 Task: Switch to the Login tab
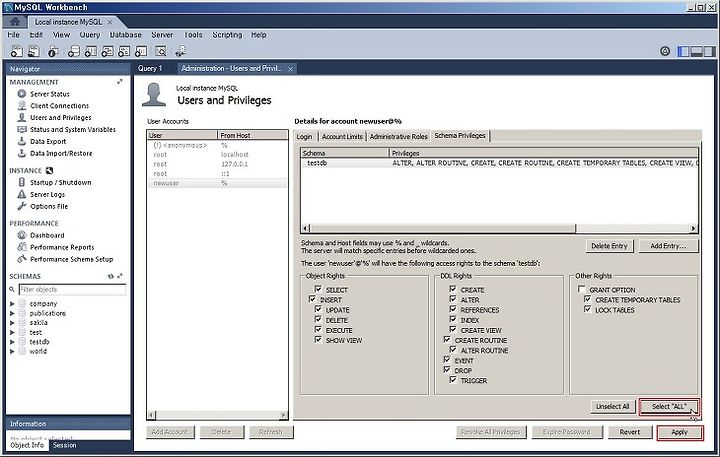point(304,136)
